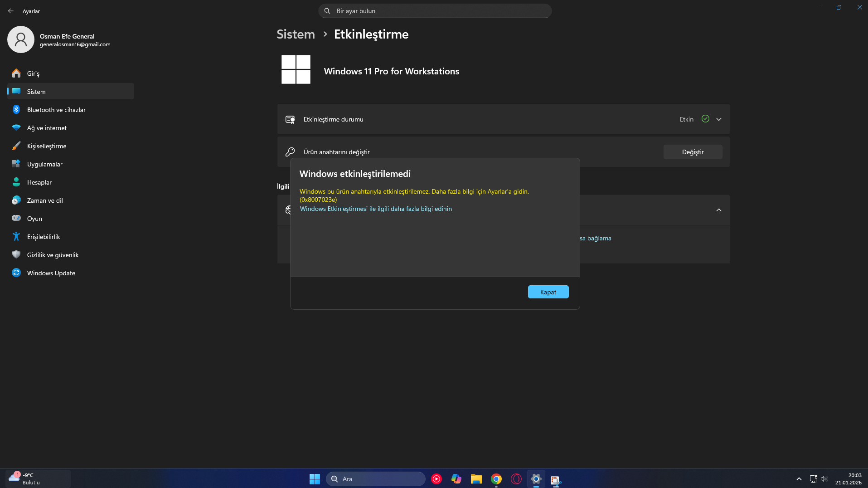
Task: Show hidden system tray icons
Action: pyautogui.click(x=799, y=479)
